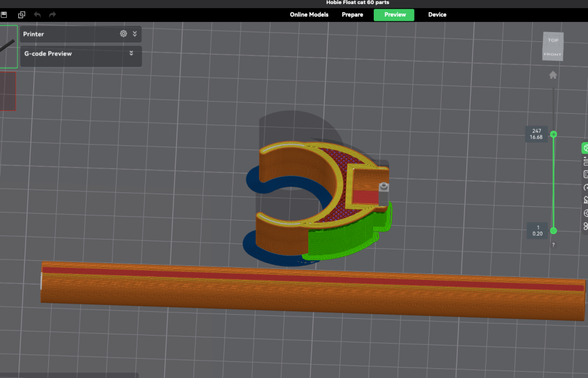Click the FRONT face of view cube

pos(552,55)
